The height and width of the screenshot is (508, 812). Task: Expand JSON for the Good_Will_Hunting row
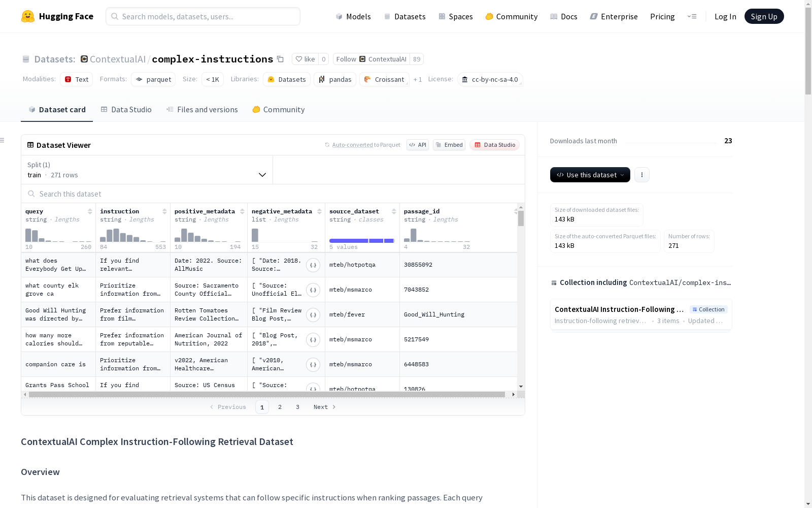313,314
